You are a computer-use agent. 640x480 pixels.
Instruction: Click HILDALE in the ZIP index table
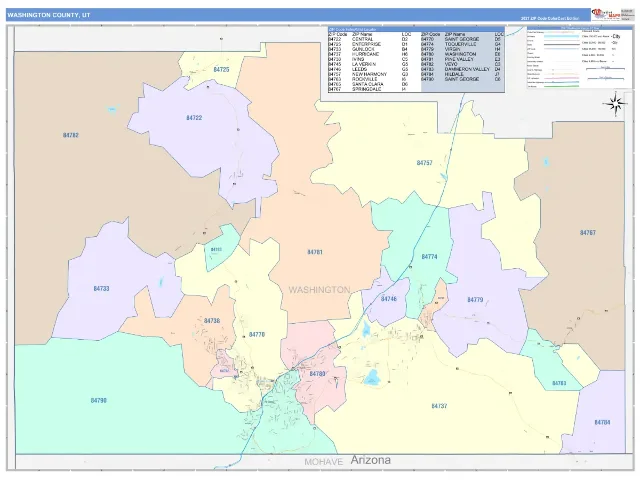coord(454,74)
